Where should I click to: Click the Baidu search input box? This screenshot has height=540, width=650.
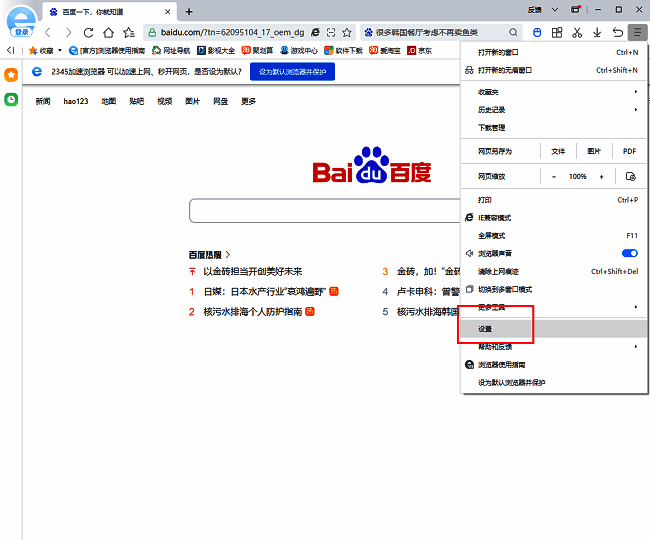325,211
